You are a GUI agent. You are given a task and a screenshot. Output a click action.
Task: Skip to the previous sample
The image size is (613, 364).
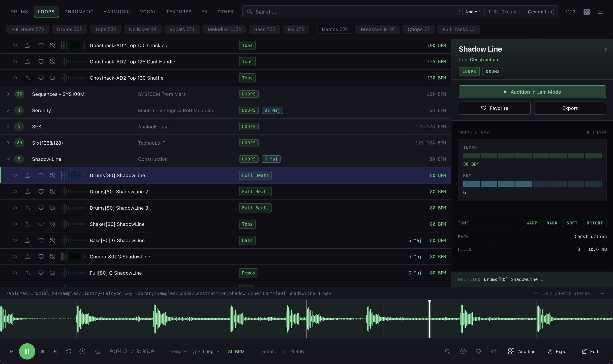point(12,351)
